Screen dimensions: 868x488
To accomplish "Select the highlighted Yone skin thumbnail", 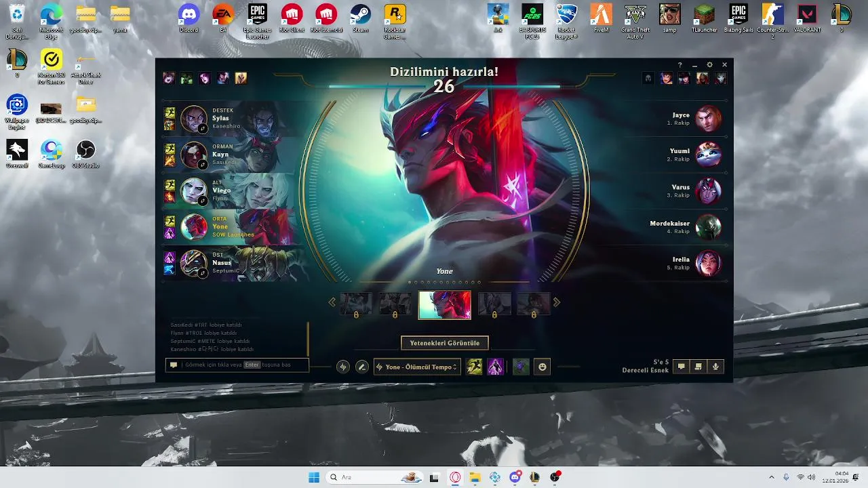I will [445, 305].
